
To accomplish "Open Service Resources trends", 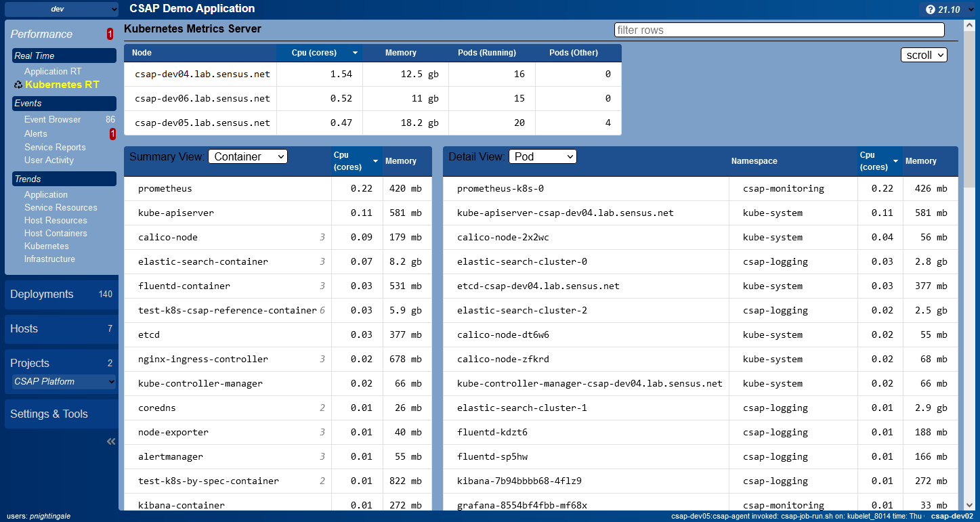I will [x=61, y=207].
